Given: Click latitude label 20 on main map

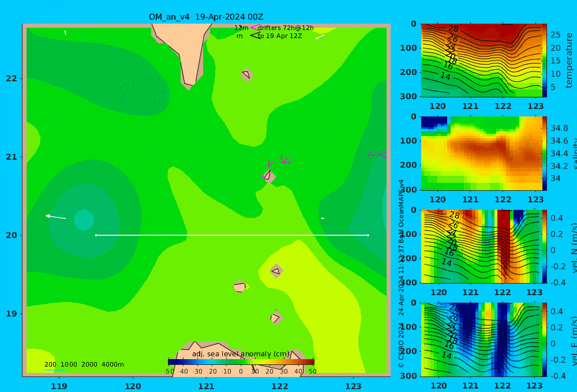Looking at the screenshot, I should point(12,235).
